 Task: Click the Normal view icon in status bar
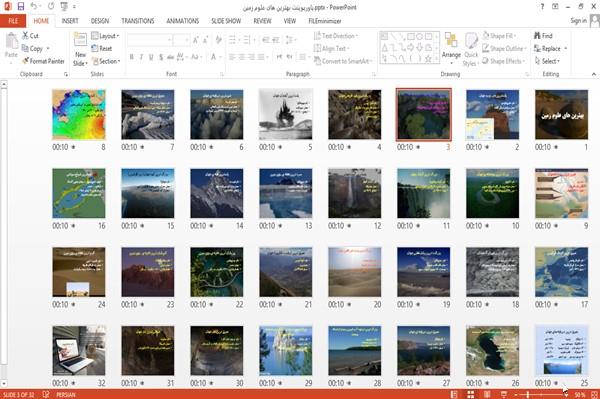(454, 394)
